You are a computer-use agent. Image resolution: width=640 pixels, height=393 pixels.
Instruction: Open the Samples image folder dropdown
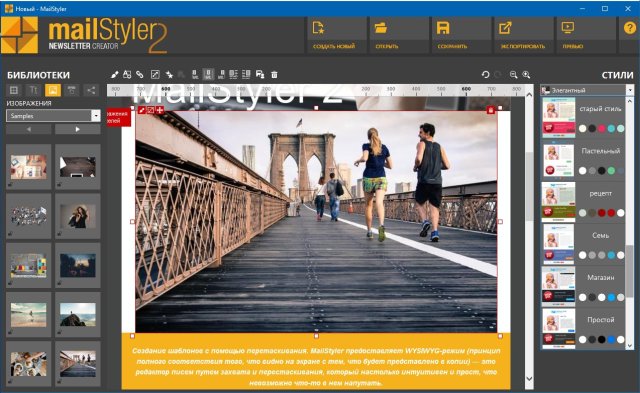53,116
